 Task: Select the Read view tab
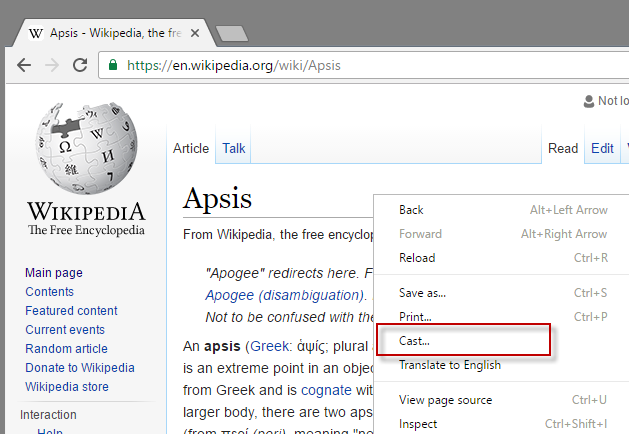[x=563, y=148]
